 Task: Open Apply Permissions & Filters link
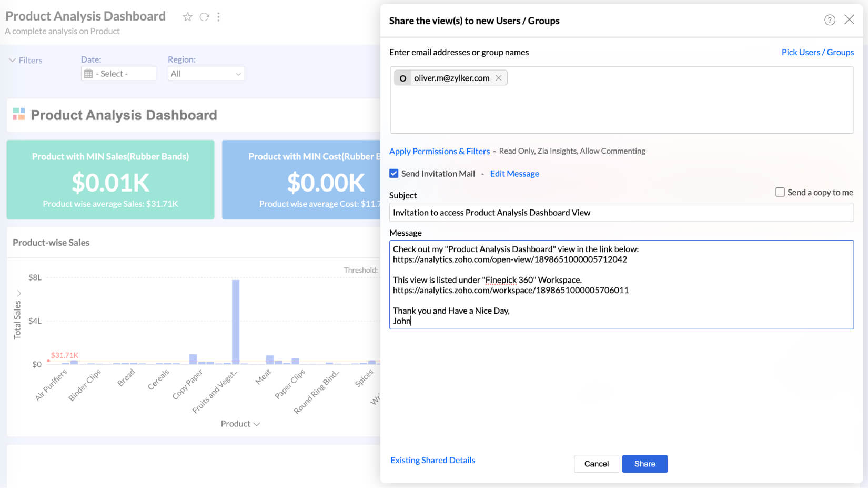click(x=439, y=151)
